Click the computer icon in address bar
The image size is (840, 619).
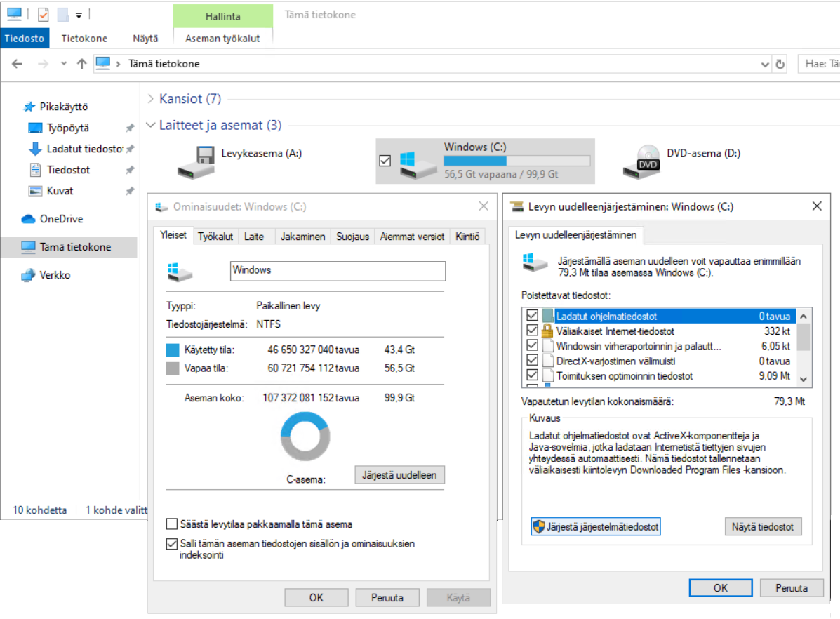tap(103, 63)
